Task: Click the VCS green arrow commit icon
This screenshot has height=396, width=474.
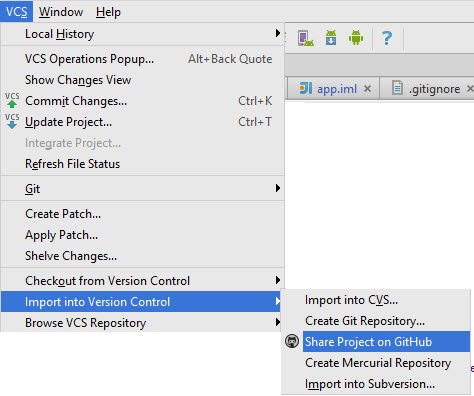Action: click(x=12, y=100)
